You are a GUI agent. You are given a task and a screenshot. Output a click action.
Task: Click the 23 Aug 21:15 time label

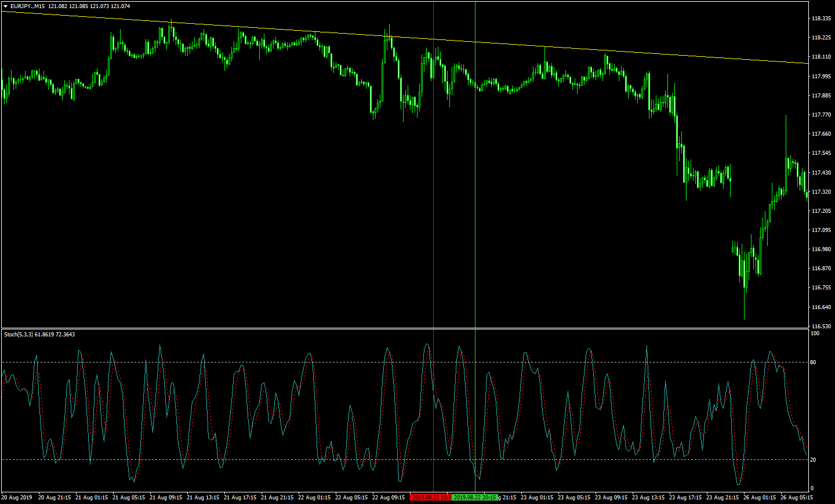coord(723,498)
